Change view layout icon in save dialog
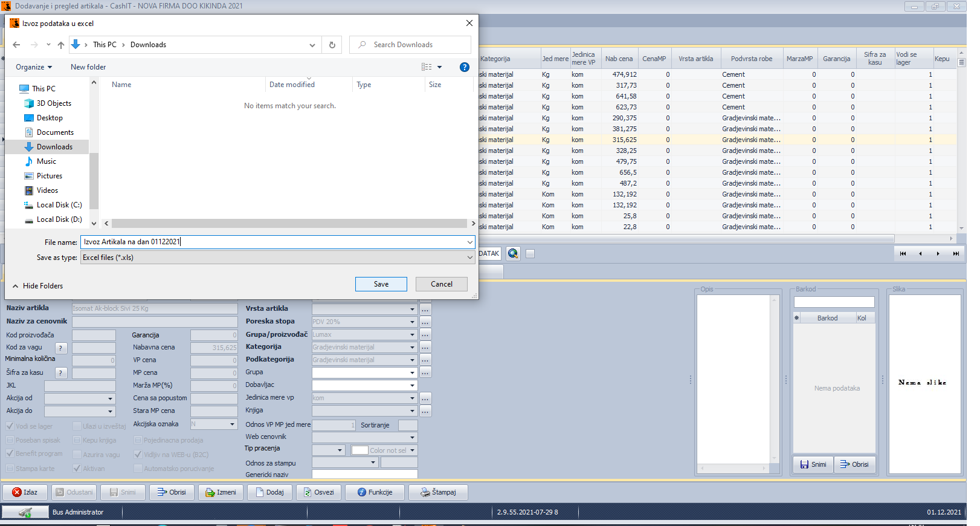Screen dimensions: 980x526 coord(427,67)
